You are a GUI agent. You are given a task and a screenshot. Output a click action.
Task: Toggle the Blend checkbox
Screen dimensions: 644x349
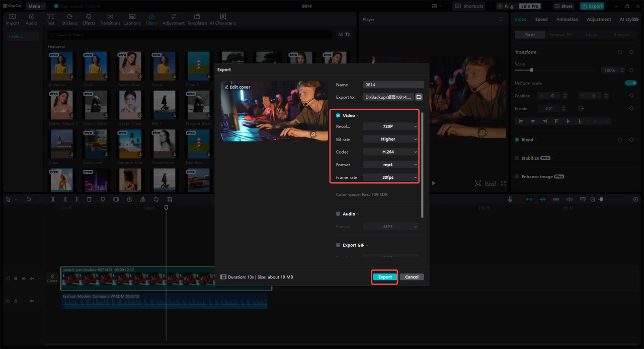pos(517,140)
